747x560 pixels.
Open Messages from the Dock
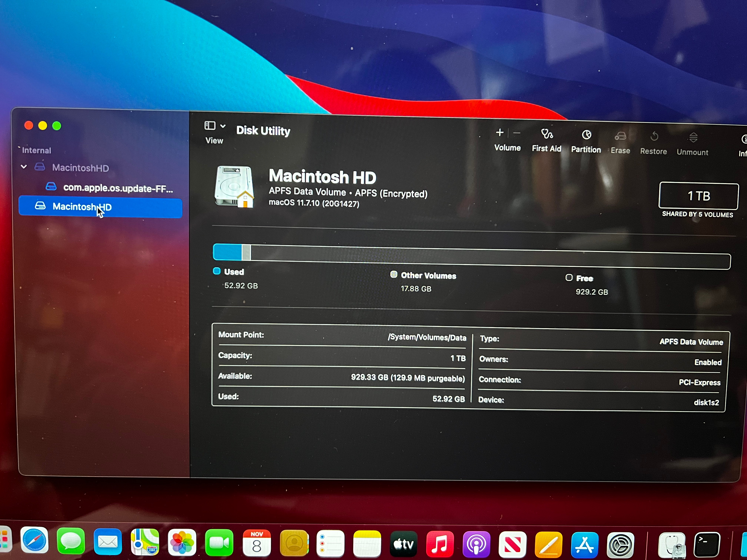click(x=71, y=541)
